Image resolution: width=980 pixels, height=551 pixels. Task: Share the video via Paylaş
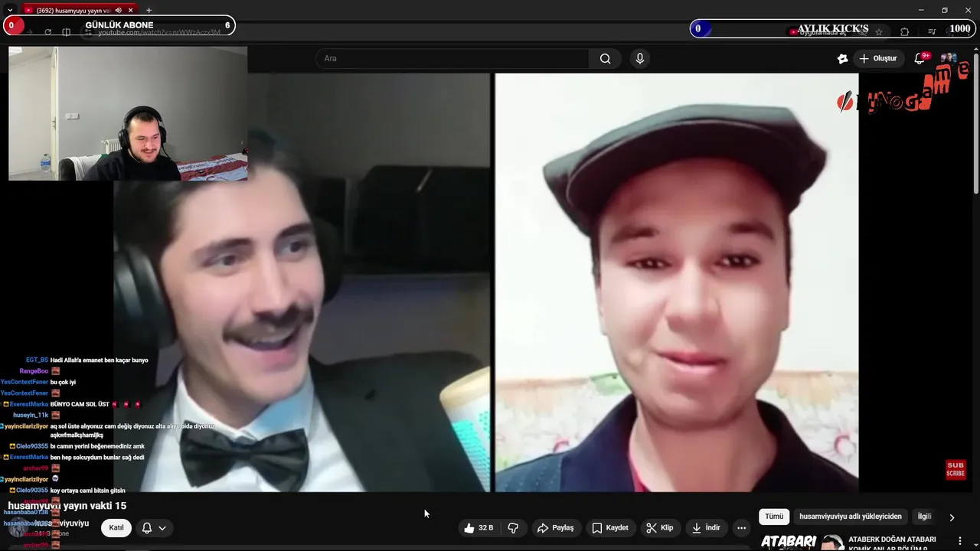pos(555,528)
